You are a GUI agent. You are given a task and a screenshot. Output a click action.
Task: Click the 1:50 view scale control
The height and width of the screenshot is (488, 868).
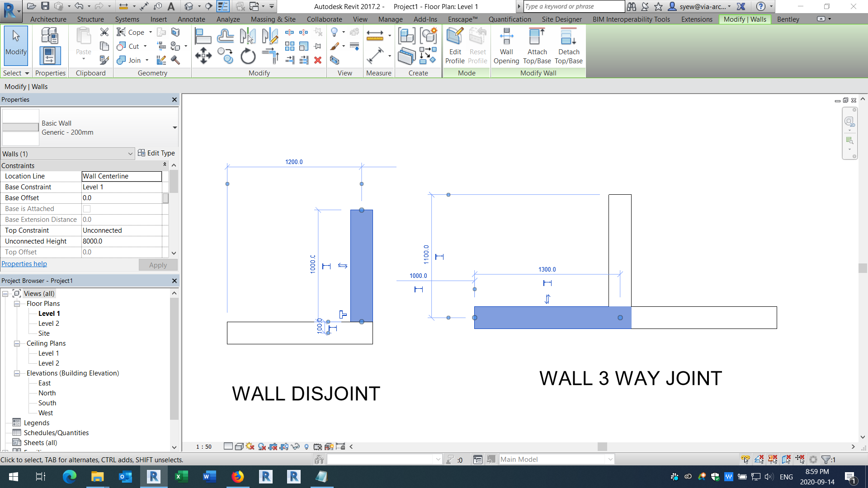click(x=203, y=446)
